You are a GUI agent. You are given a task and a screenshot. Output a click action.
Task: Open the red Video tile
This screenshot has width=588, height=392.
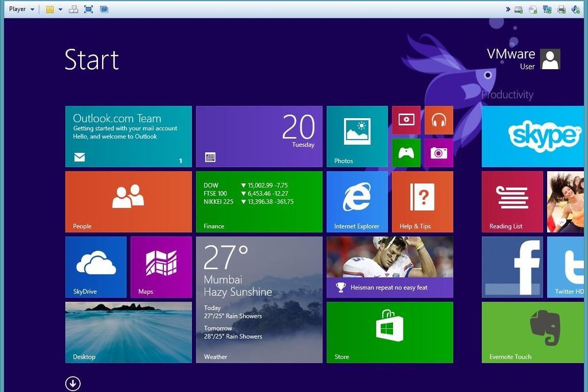(x=406, y=120)
